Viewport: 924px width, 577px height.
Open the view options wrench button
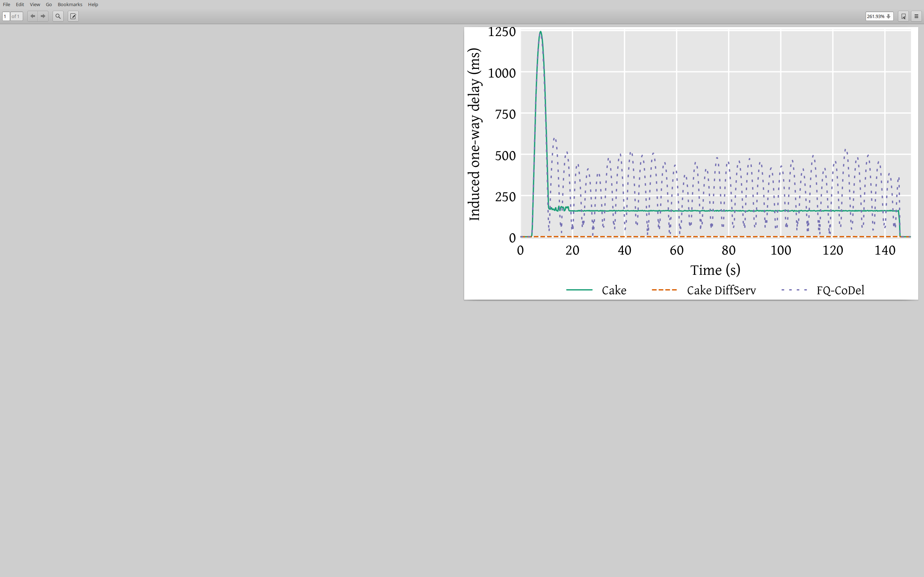(x=903, y=16)
